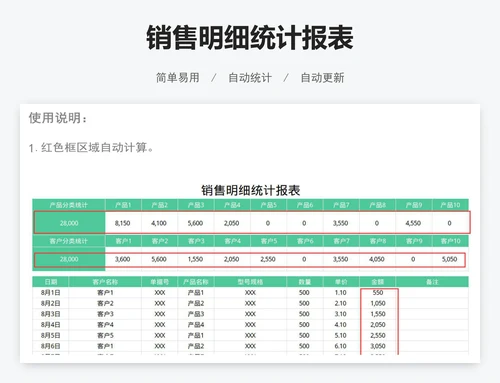Screen dimensions: 500x383
Task: Click the 5,050 value under 客户10
Action: (449, 259)
